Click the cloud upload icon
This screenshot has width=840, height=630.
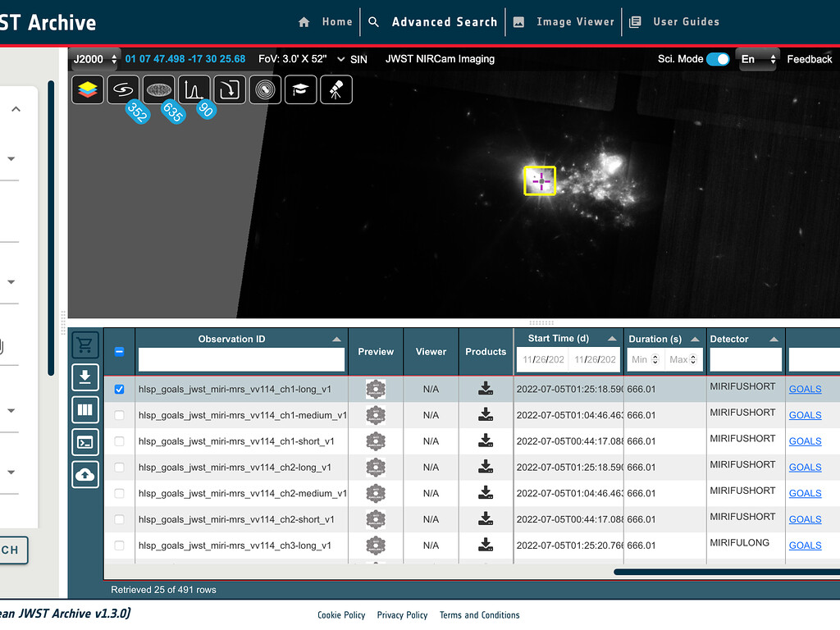(85, 474)
